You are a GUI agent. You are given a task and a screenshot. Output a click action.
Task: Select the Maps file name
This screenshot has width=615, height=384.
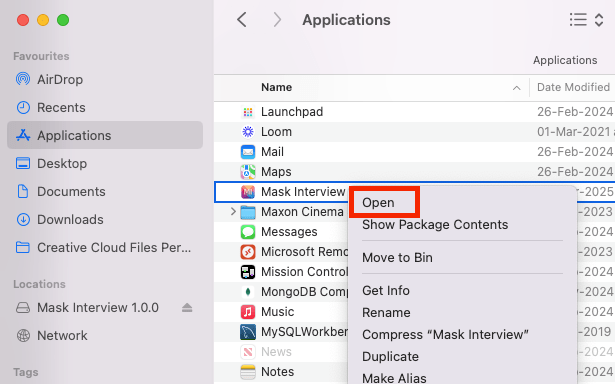276,172
